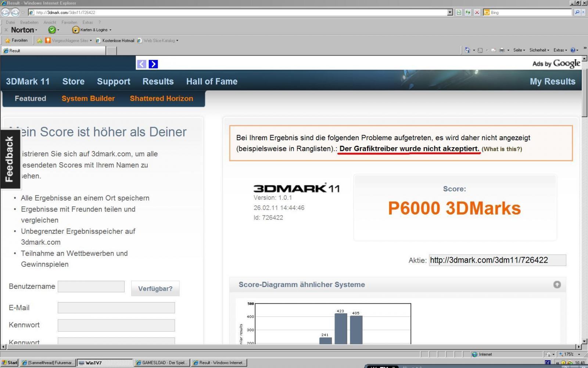This screenshot has width=588, height=368.
Task: Click the Windows Start button
Action: 10,362
